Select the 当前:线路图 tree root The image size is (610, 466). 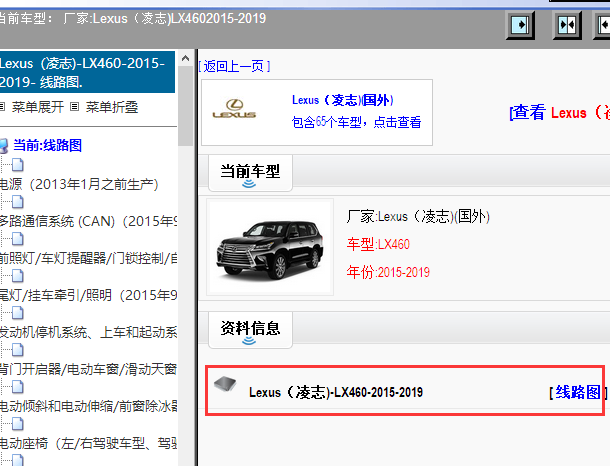tap(47, 145)
